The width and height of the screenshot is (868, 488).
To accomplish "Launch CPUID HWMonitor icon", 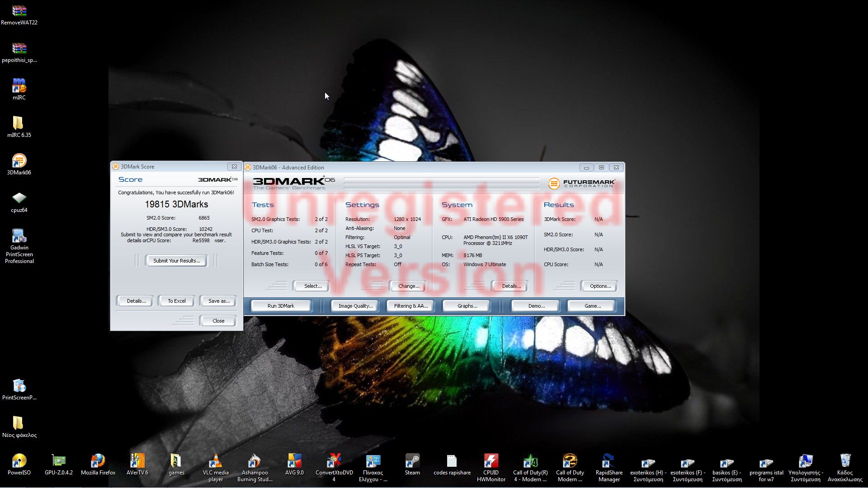I will 491,461.
